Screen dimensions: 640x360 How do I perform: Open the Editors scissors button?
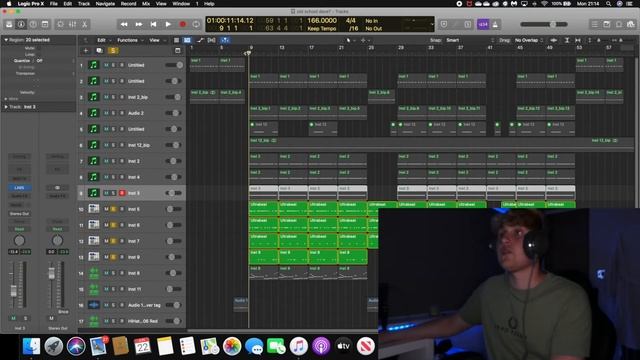tap(84, 24)
